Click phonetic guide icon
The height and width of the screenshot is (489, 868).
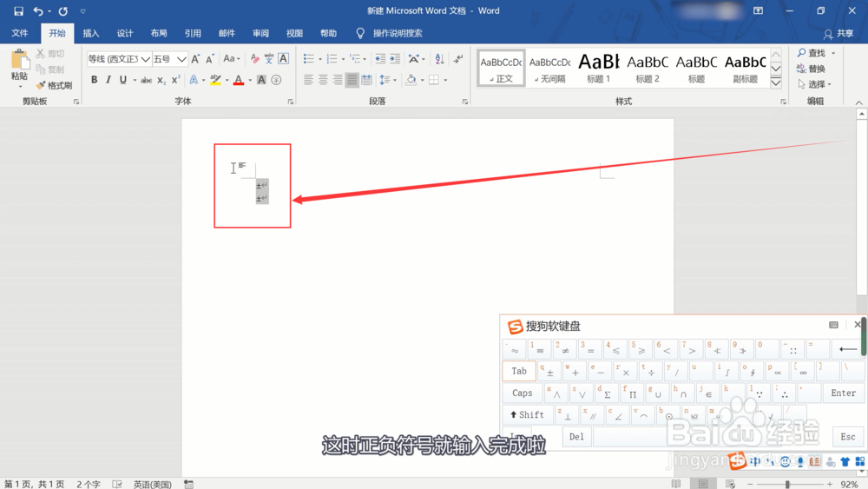tap(269, 59)
